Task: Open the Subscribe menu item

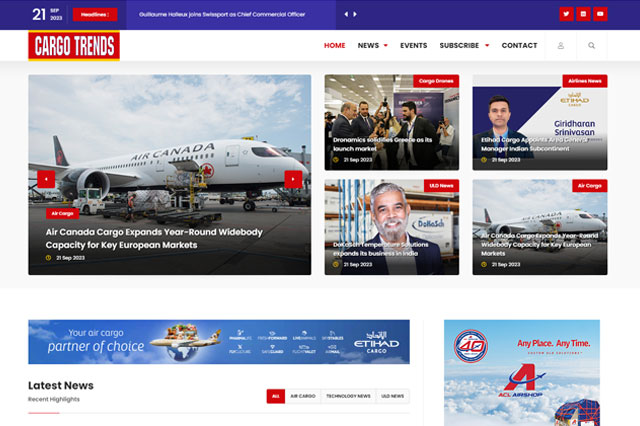Action: [x=459, y=45]
